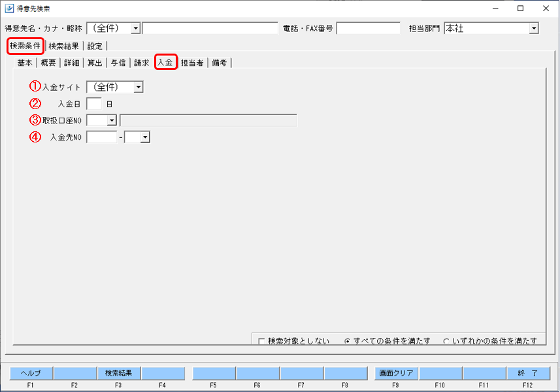Focus the 入金先NO code input

coord(102,137)
